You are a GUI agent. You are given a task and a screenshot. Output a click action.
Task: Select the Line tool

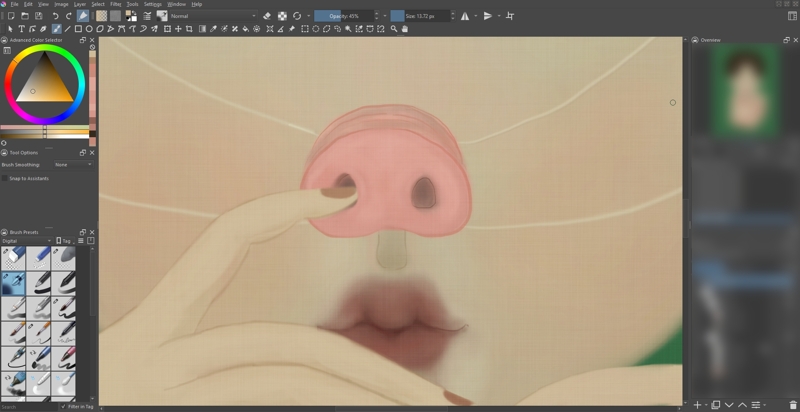pos(67,29)
